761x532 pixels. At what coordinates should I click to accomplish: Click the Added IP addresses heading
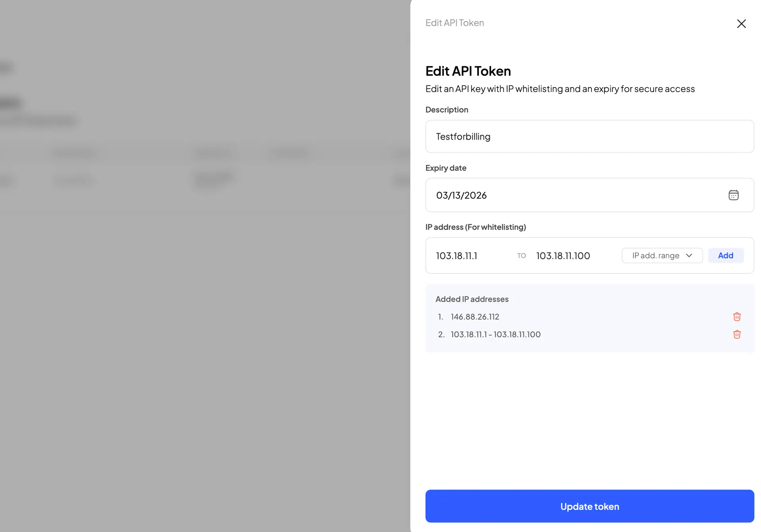click(472, 299)
